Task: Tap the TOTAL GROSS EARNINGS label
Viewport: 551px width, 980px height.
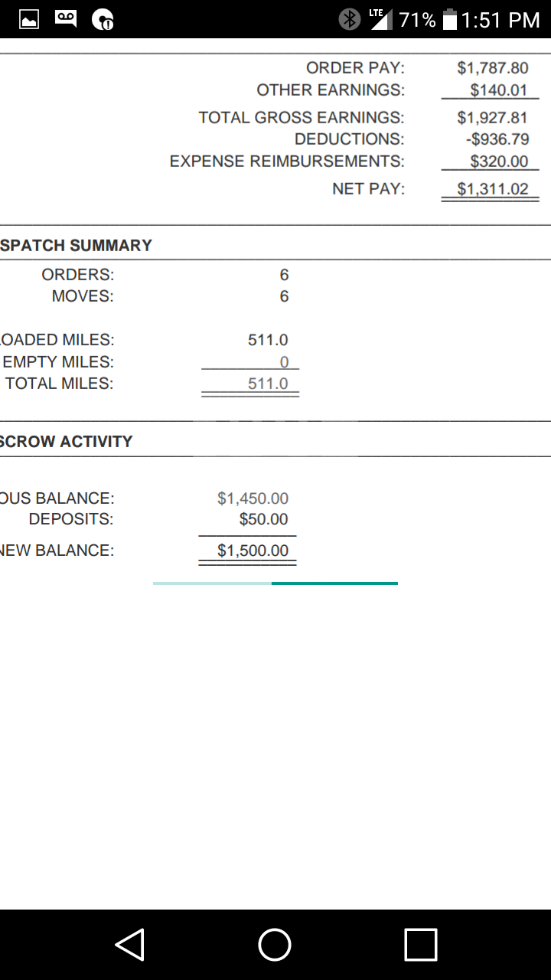Action: click(301, 117)
